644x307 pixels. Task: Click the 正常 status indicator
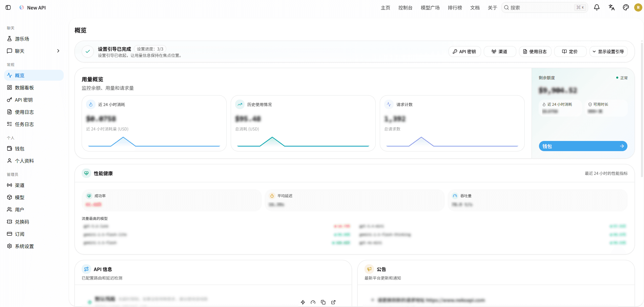pos(622,78)
